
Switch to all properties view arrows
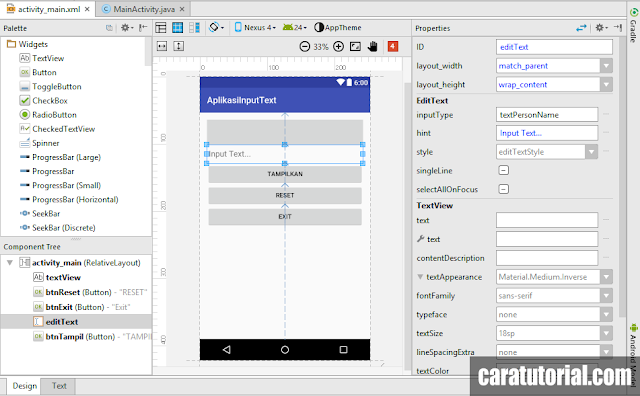coord(581,28)
